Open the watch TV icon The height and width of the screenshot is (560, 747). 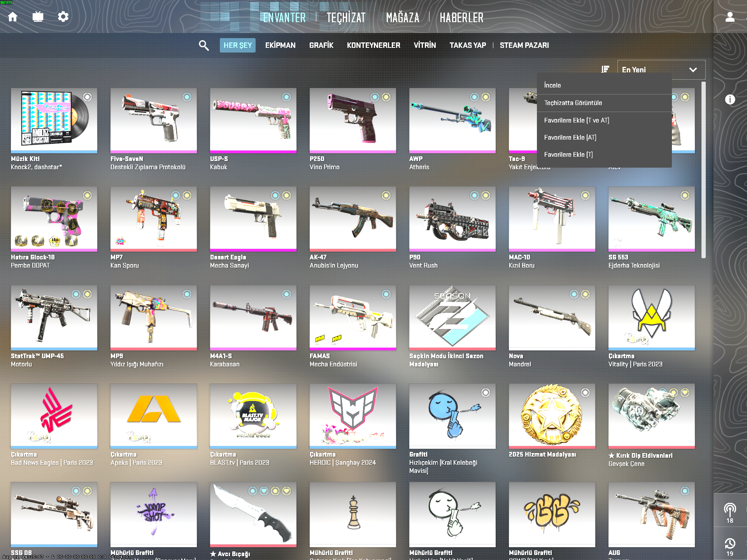(38, 17)
